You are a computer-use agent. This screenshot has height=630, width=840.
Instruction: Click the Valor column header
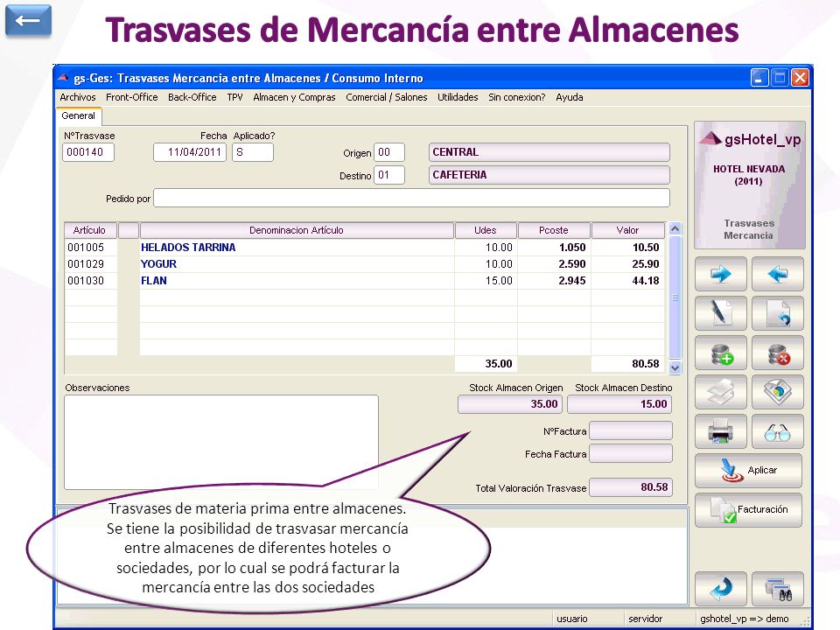tap(628, 230)
